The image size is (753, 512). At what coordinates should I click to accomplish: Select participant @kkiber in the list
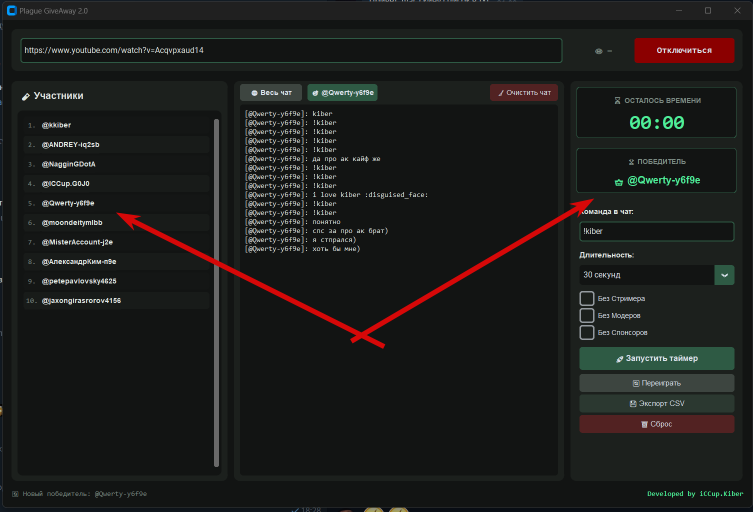[116, 125]
